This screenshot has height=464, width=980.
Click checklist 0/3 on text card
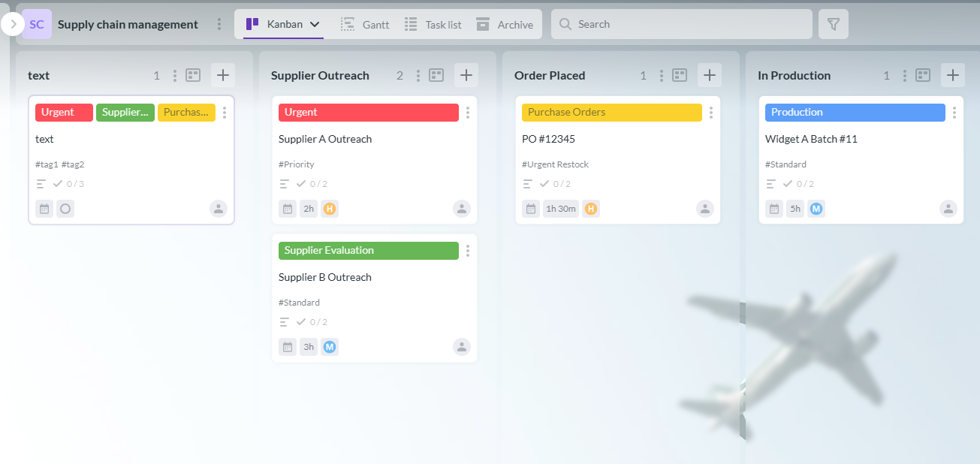point(68,184)
